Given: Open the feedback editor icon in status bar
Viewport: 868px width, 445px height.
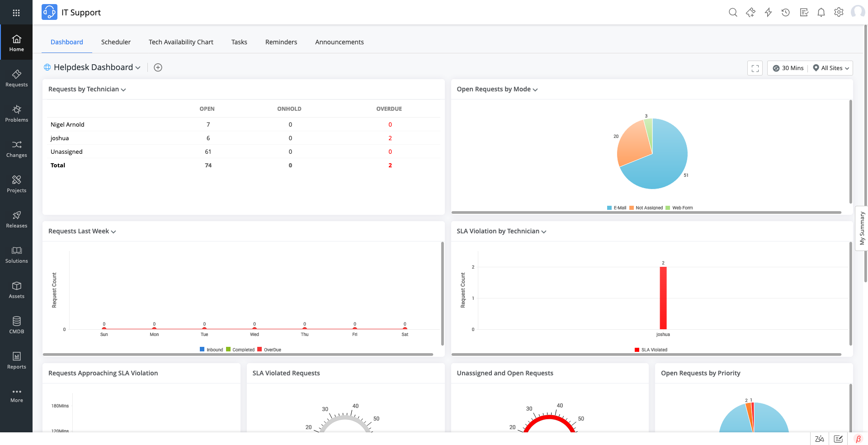Looking at the screenshot, I should click(838, 438).
